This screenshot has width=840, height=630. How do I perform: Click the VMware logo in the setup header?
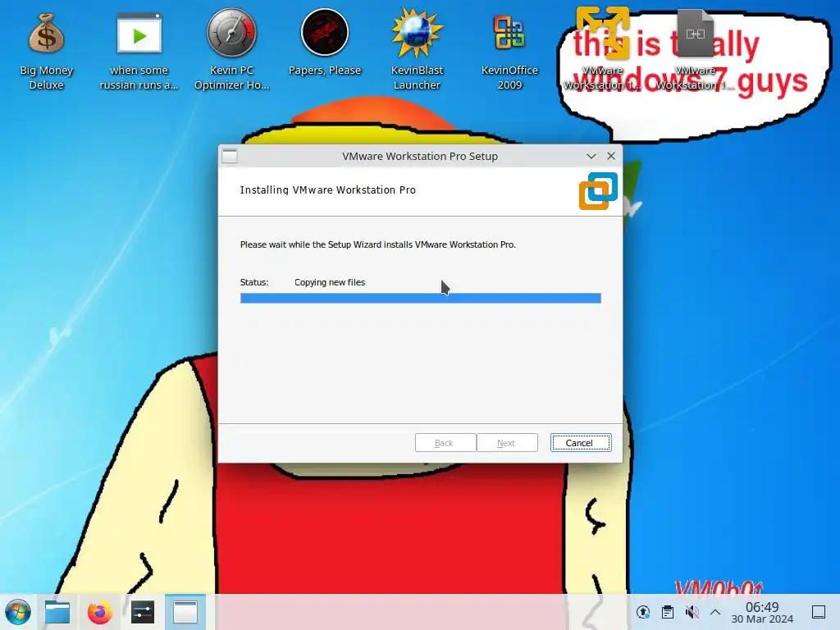(598, 191)
